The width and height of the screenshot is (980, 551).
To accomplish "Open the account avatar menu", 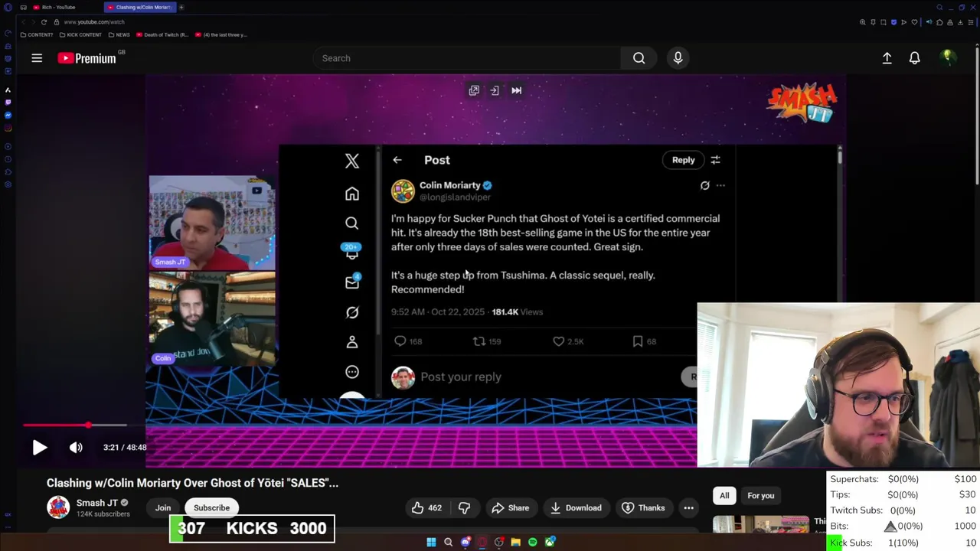I will pyautogui.click(x=948, y=58).
